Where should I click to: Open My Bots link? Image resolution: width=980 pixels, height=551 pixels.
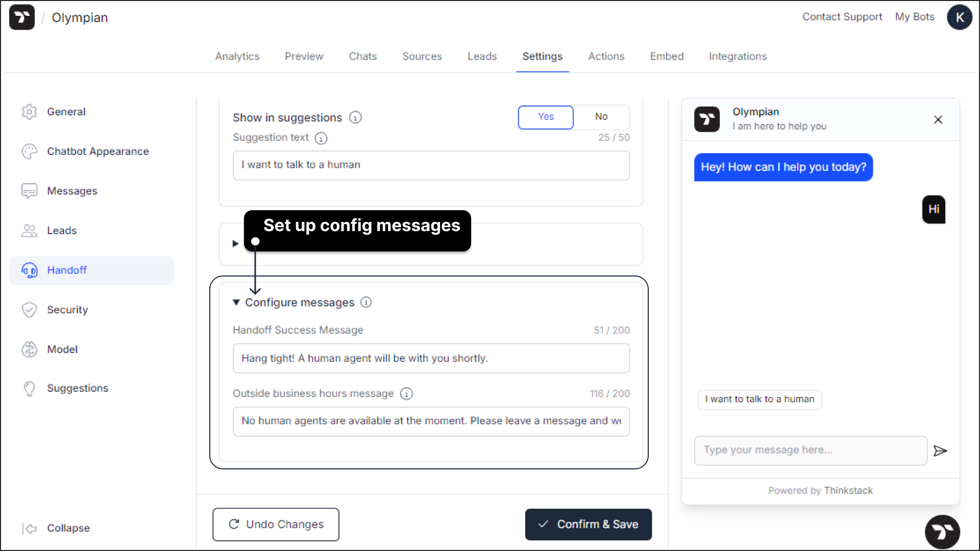point(915,17)
